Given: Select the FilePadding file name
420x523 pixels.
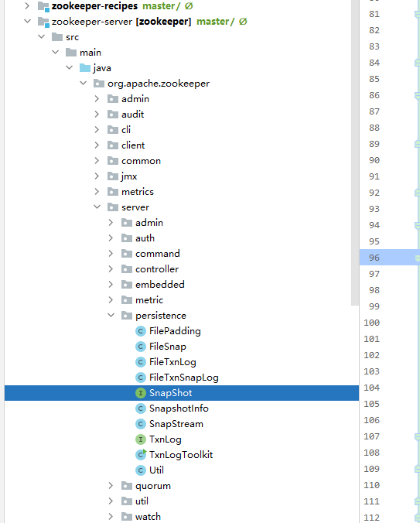Looking at the screenshot, I should 175,331.
